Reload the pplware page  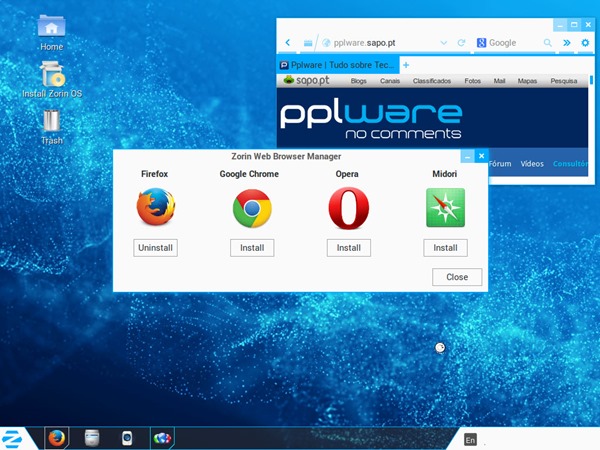(461, 42)
